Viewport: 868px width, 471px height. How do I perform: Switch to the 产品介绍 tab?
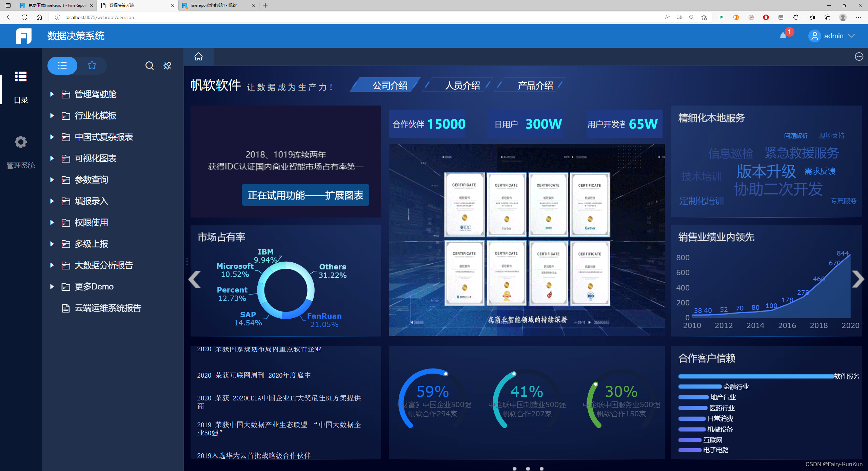(x=535, y=86)
